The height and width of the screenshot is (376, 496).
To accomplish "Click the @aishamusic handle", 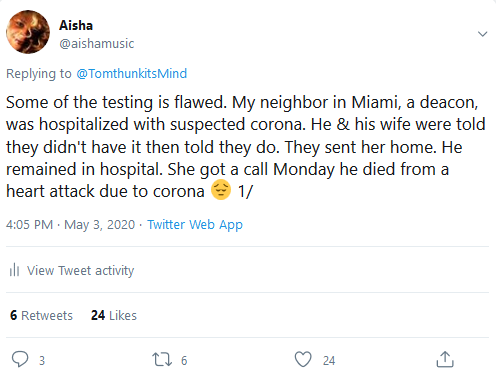I will pyautogui.click(x=97, y=43).
